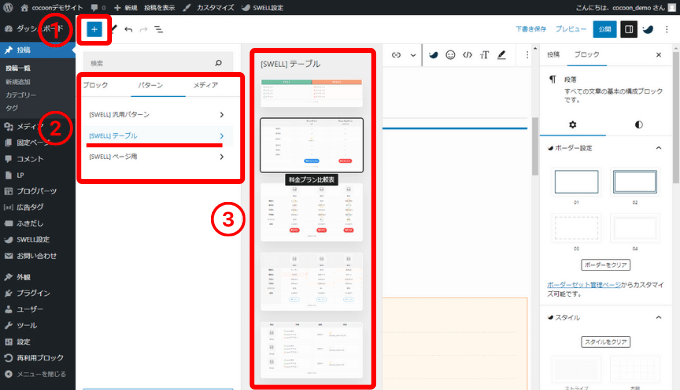Click the blue block inserter plus button

[94, 29]
